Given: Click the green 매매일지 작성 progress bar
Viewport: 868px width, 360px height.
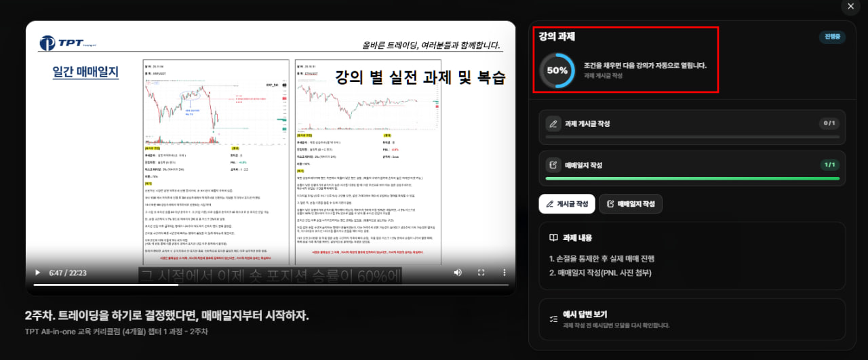Looking at the screenshot, I should (x=692, y=179).
